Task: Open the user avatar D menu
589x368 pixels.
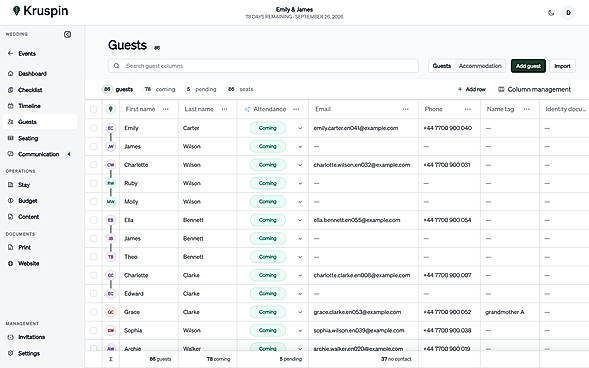Action: pos(568,13)
